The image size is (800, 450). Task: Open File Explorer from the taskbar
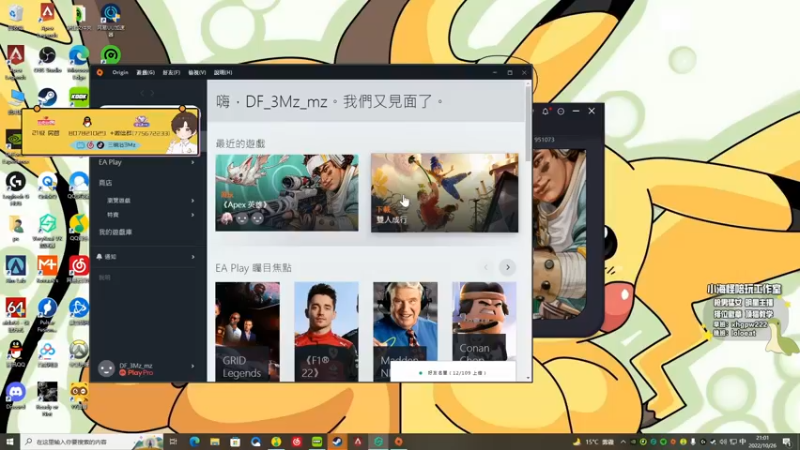point(215,442)
